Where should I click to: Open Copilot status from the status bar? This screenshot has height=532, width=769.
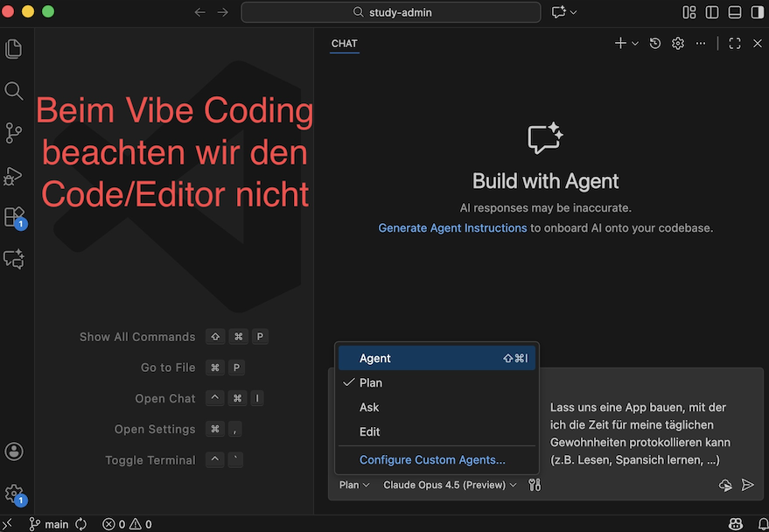click(736, 523)
